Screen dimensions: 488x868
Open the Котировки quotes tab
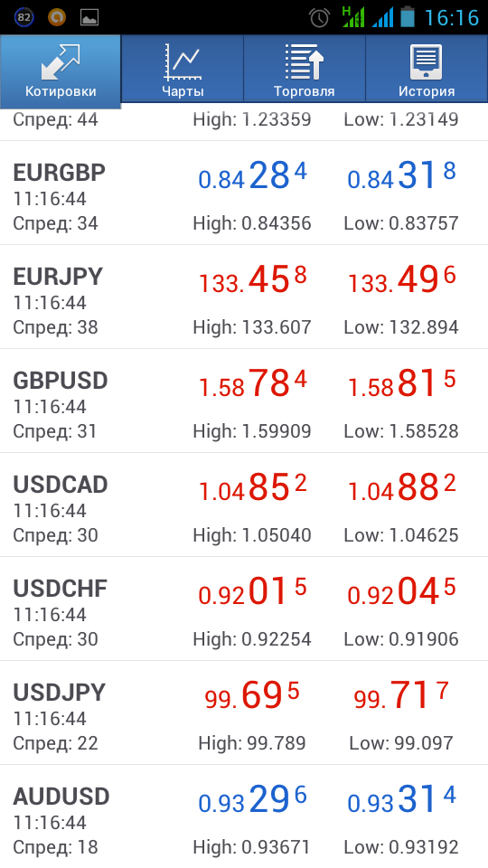[x=61, y=71]
